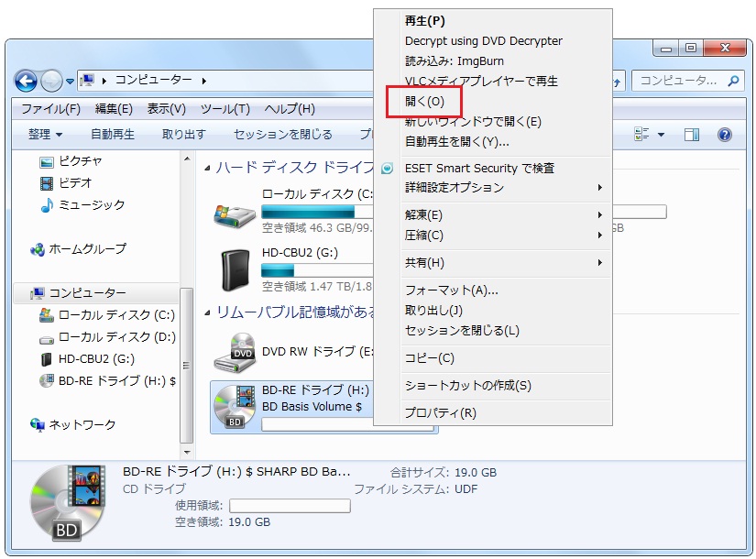Click the セッションを閉じる toolbar button
Image resolution: width=756 pixels, height=559 pixels.
click(x=283, y=134)
